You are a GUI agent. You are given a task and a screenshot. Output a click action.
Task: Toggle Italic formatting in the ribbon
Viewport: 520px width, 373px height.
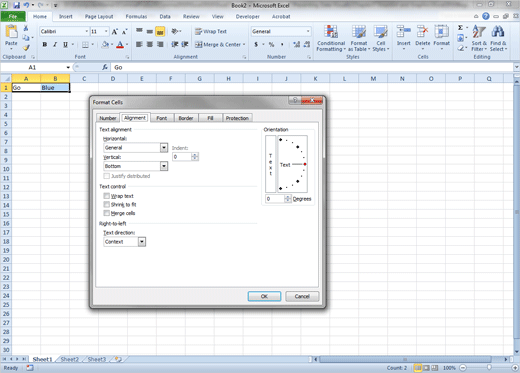click(55, 44)
